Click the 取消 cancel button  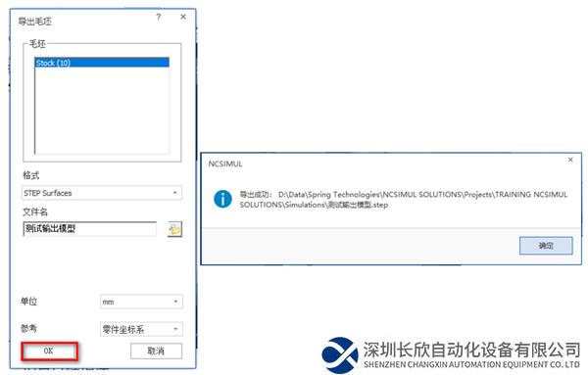pyautogui.click(x=156, y=352)
